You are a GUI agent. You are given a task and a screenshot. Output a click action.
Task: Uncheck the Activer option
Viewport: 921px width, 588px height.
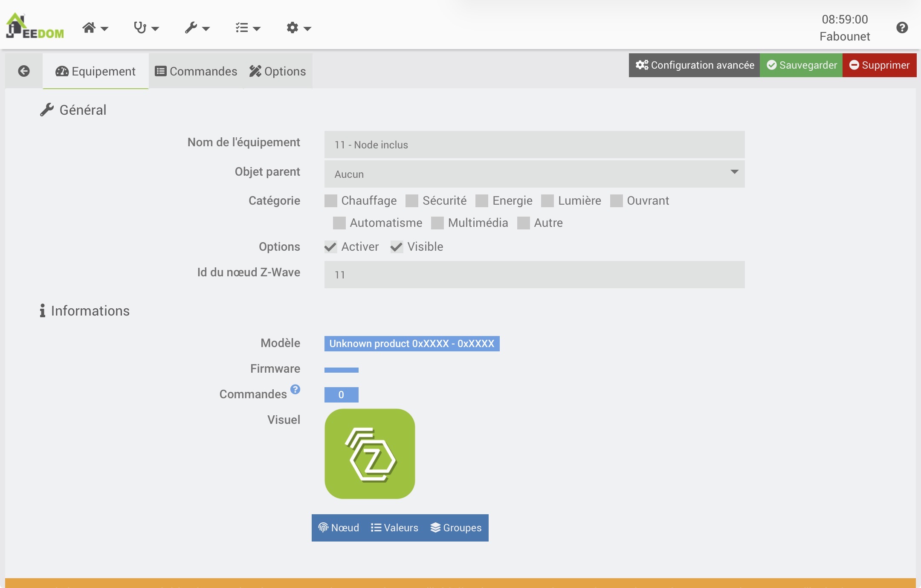click(331, 247)
